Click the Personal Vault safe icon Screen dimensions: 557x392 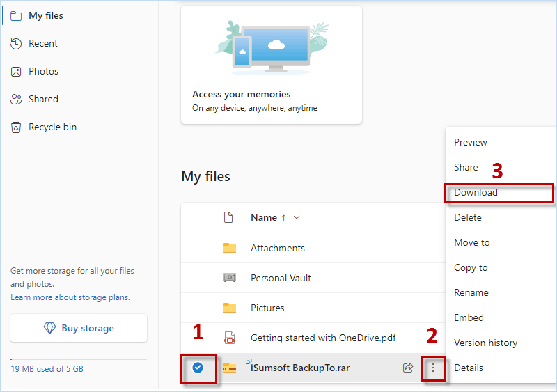pos(230,277)
